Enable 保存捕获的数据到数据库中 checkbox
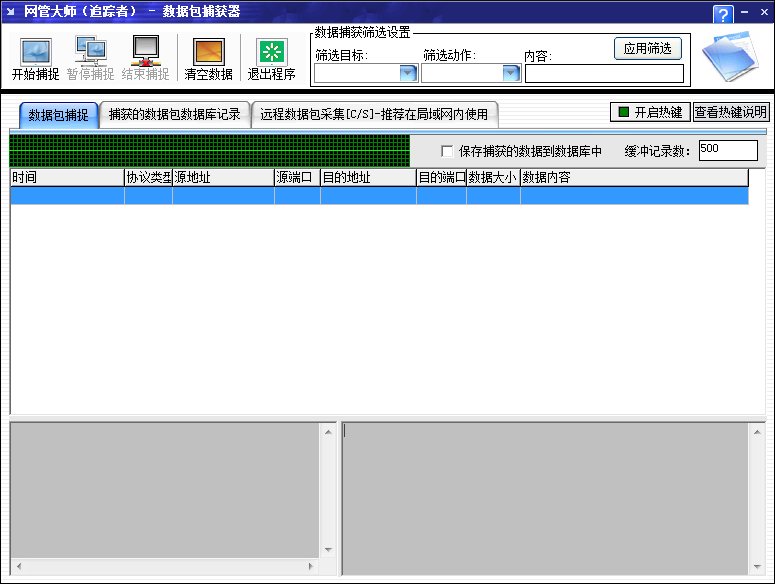Image resolution: width=775 pixels, height=584 pixels. point(447,151)
